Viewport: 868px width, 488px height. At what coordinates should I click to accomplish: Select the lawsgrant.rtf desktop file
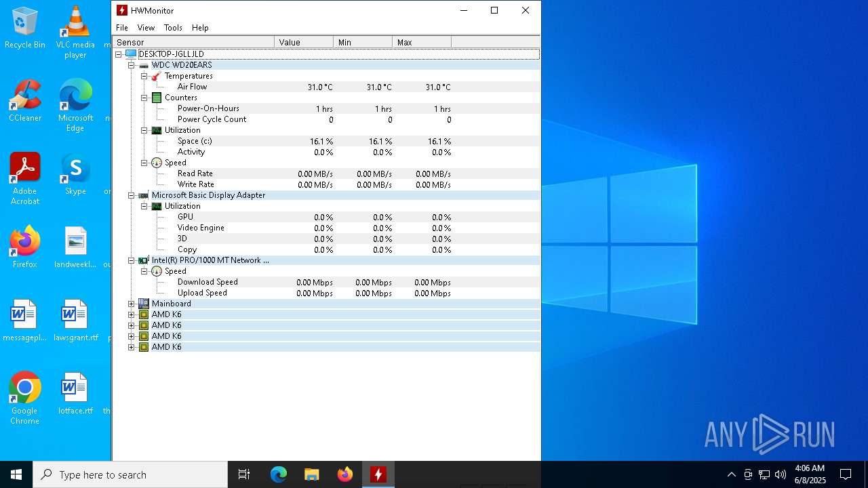tap(75, 320)
